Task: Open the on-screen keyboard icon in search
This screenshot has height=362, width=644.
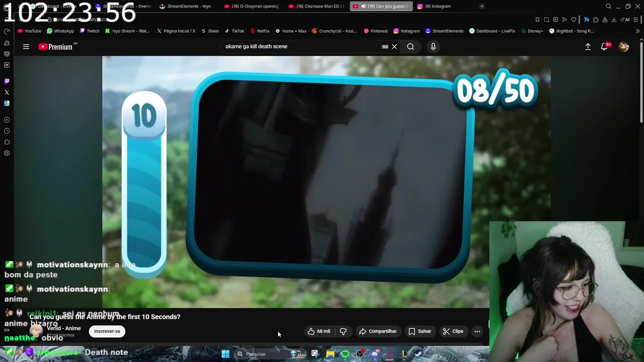Action: 385,47
